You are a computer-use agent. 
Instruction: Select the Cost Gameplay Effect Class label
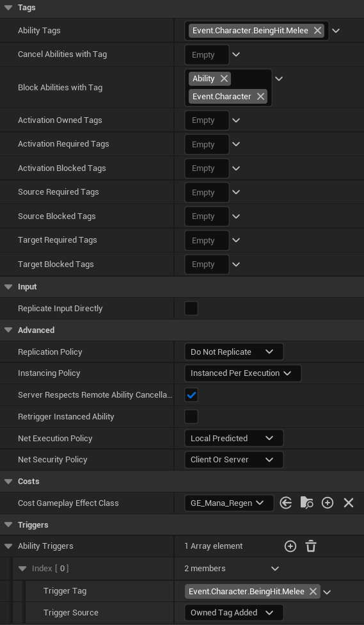pyautogui.click(x=68, y=503)
